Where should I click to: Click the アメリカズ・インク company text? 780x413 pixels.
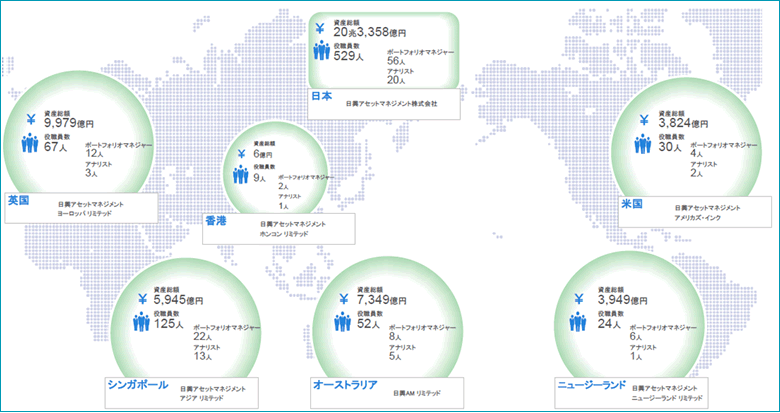(698, 217)
